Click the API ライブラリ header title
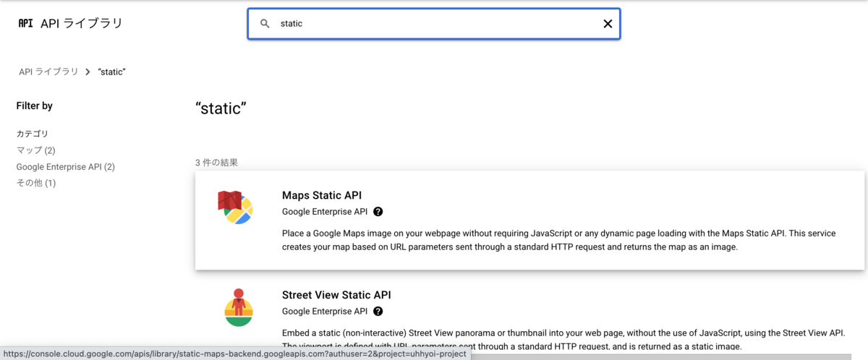 pyautogui.click(x=82, y=23)
